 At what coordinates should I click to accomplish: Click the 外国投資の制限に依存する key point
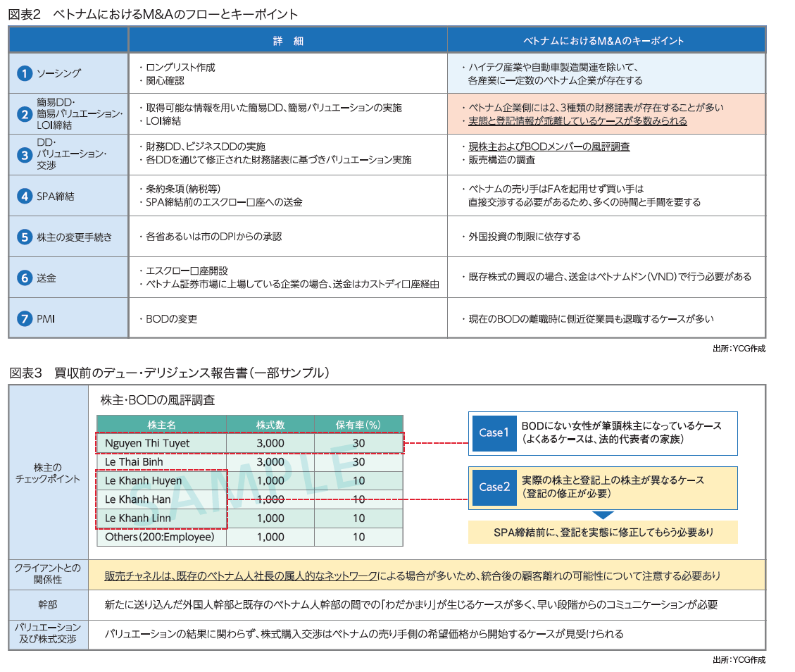coord(520,237)
